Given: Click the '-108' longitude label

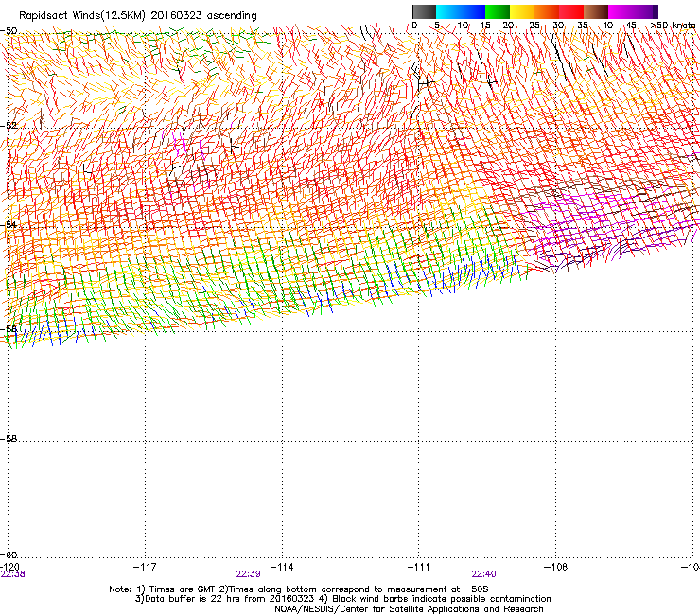Looking at the screenshot, I should (x=556, y=567).
